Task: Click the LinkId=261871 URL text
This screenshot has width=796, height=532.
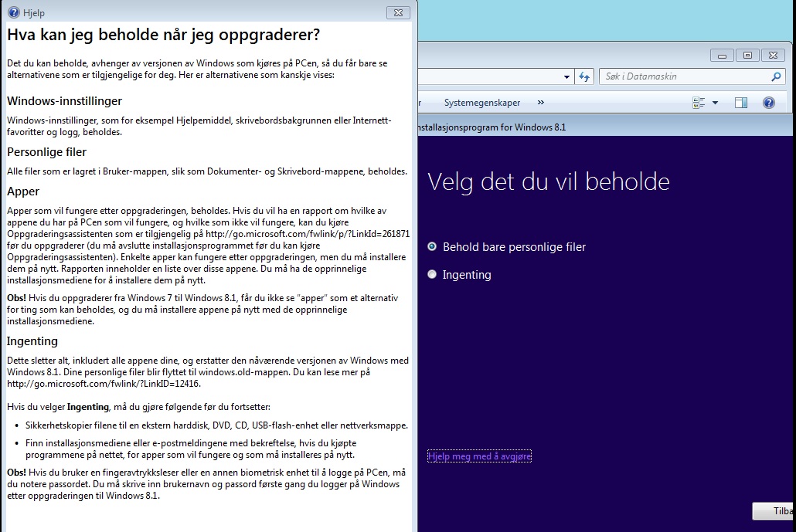Action: click(308, 234)
